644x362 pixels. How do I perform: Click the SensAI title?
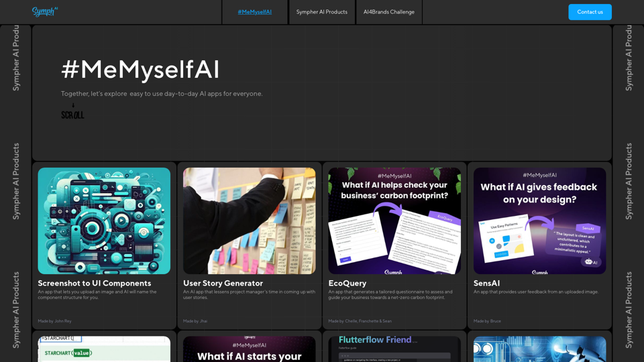point(487,283)
